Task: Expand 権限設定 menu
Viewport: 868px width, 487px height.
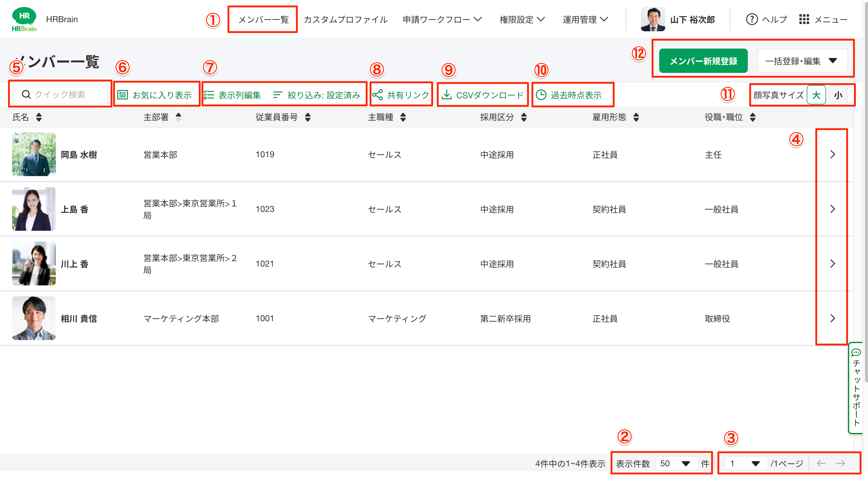Action: [522, 19]
